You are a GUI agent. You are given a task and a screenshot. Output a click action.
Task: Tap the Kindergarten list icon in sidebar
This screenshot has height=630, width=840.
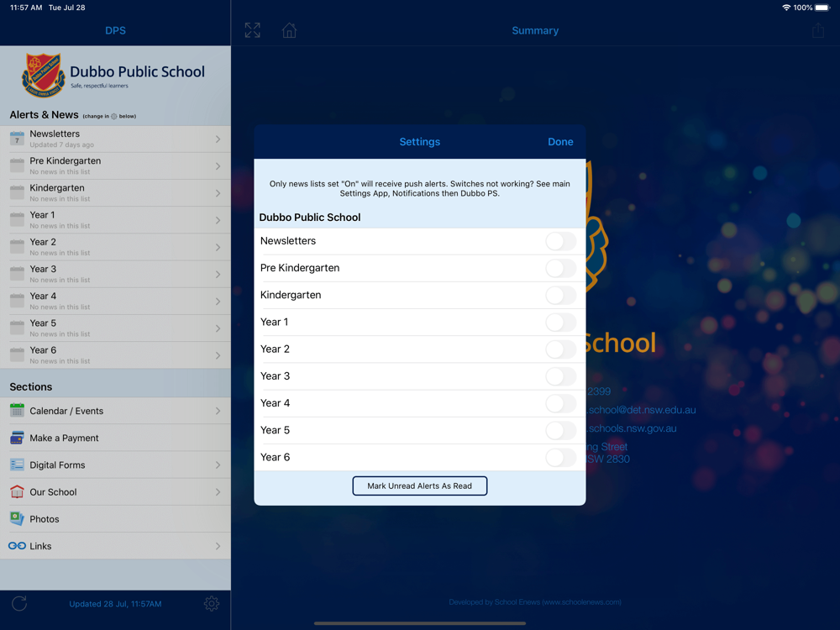pyautogui.click(x=17, y=193)
